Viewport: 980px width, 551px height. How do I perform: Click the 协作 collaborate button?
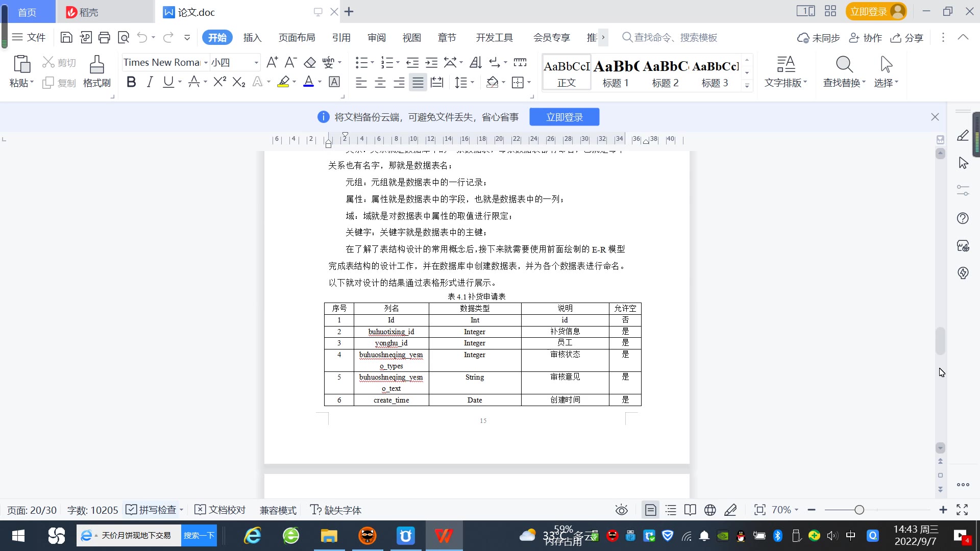point(866,37)
